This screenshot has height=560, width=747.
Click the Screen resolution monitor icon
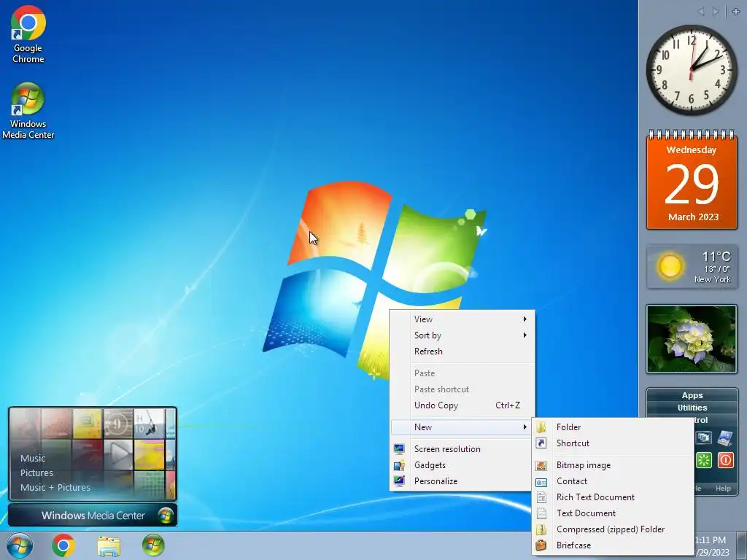coord(399,449)
